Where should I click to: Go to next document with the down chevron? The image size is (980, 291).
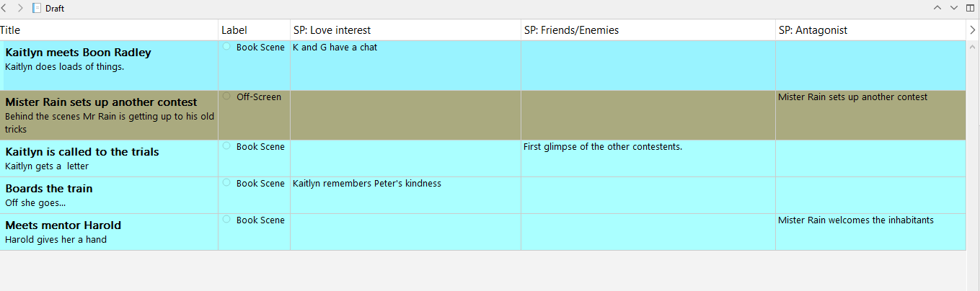click(x=954, y=8)
